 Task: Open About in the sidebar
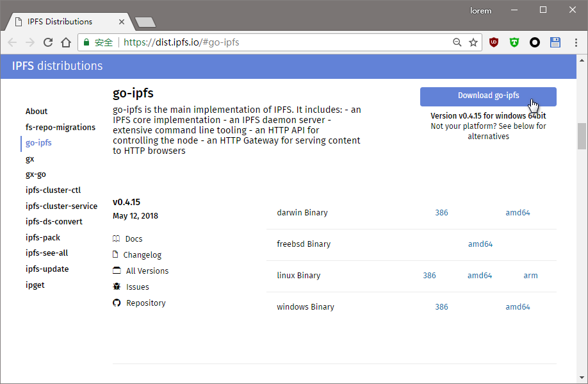37,111
